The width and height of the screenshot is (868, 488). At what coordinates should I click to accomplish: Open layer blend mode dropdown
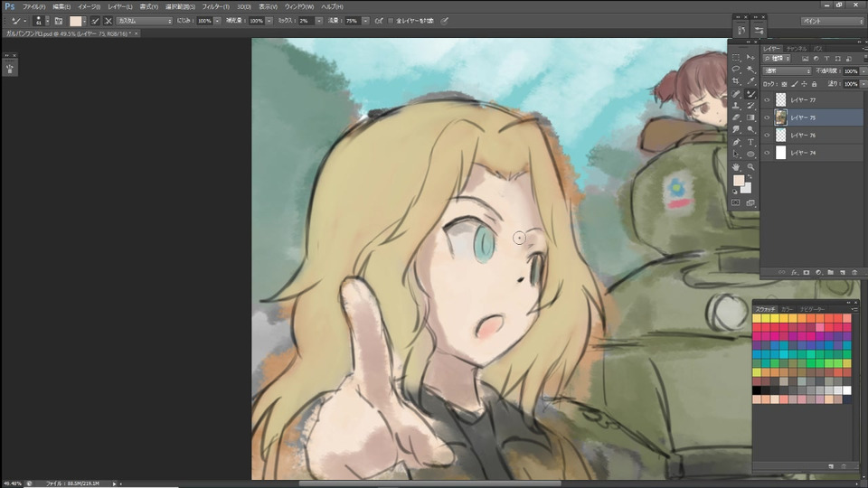point(787,70)
